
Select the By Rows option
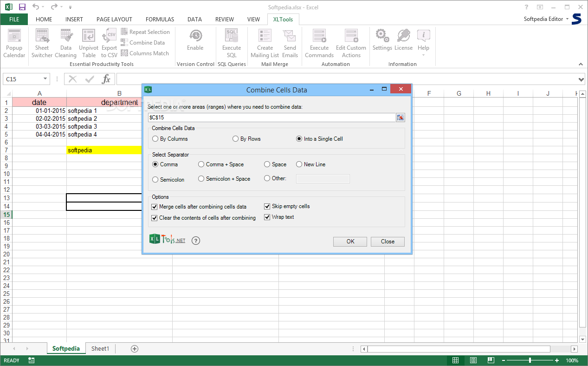[246, 139]
